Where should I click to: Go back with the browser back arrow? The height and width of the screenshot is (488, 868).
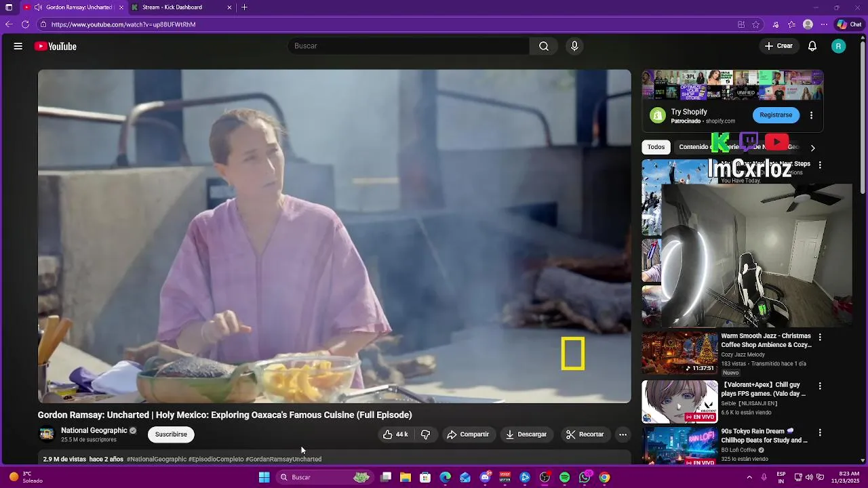click(x=9, y=24)
